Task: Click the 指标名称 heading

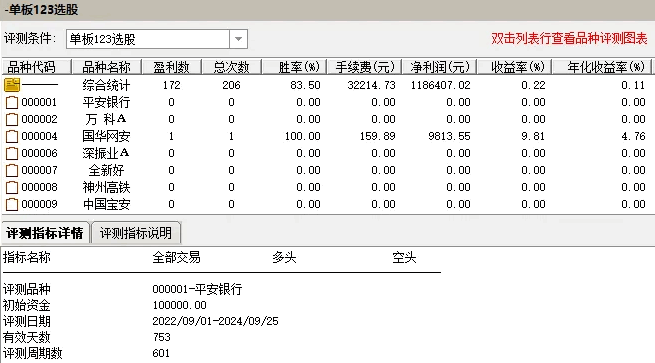Action: (x=27, y=257)
